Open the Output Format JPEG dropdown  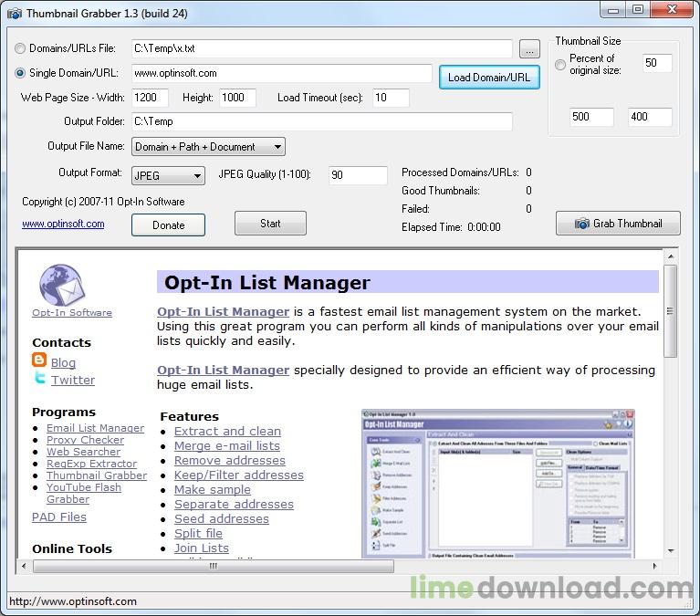pos(168,175)
